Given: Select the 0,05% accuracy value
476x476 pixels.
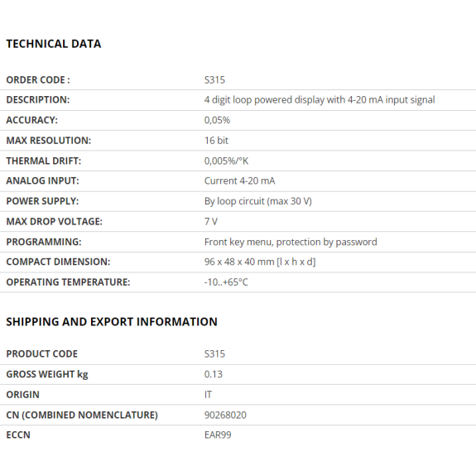Looking at the screenshot, I should (x=217, y=120).
